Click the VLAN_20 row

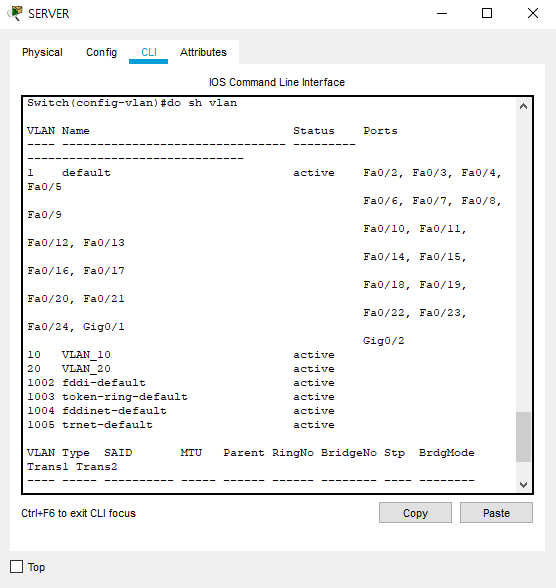[x=181, y=369]
